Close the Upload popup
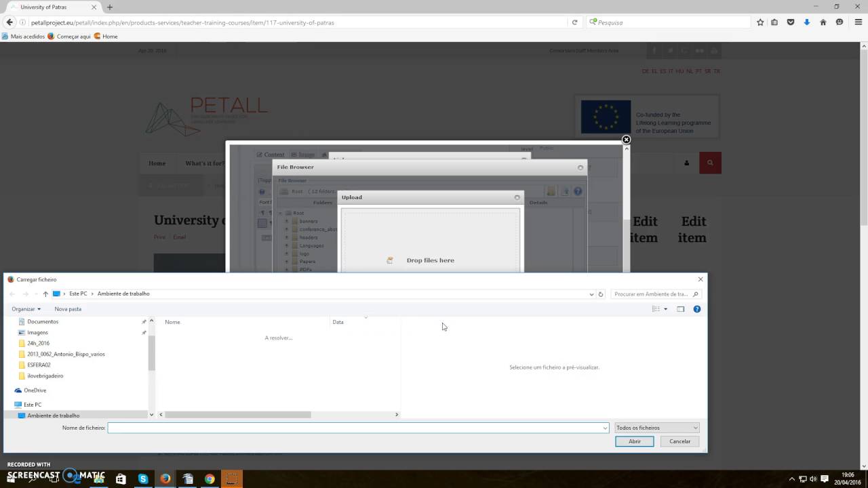 point(517,197)
